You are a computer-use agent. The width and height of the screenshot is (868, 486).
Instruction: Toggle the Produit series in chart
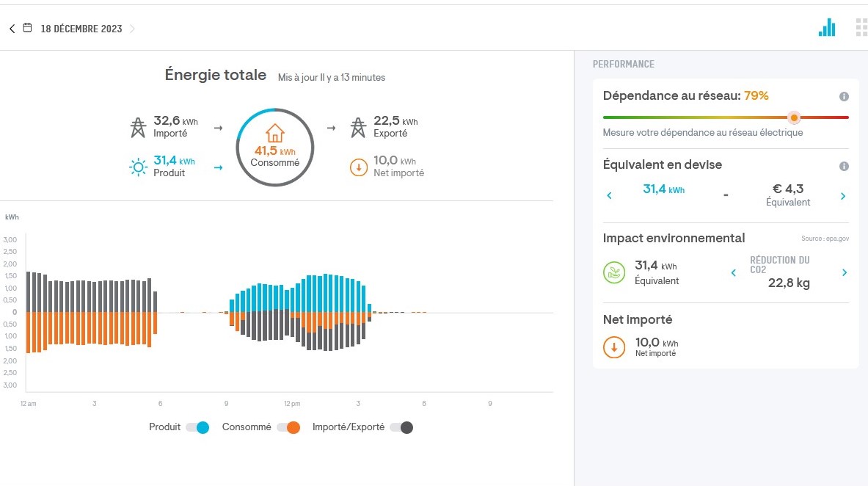[197, 427]
